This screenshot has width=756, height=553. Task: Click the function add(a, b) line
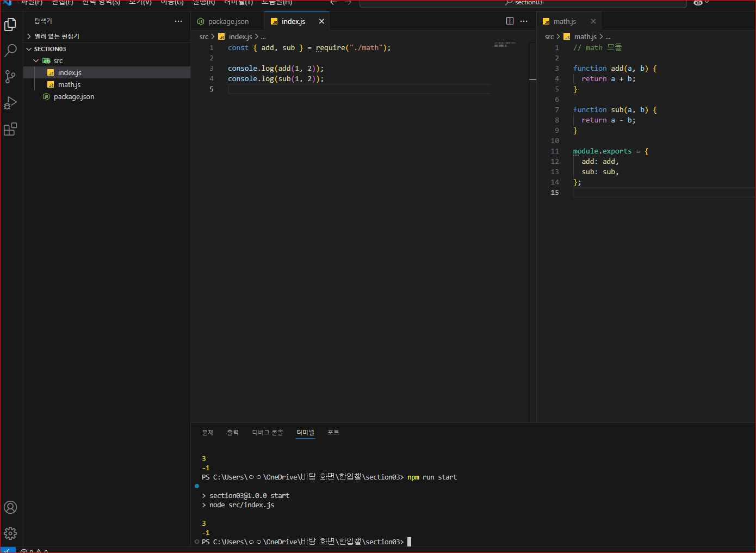pos(615,69)
